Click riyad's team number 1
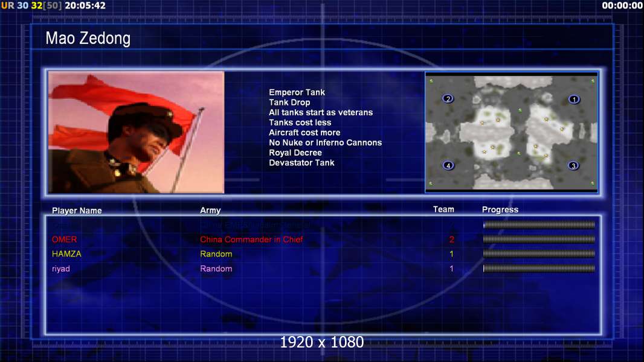 click(x=451, y=268)
